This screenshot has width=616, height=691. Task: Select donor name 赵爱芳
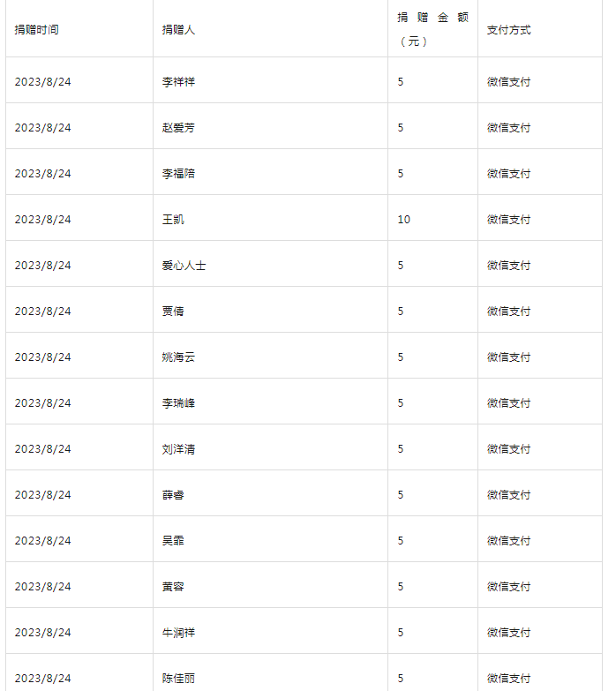(178, 128)
